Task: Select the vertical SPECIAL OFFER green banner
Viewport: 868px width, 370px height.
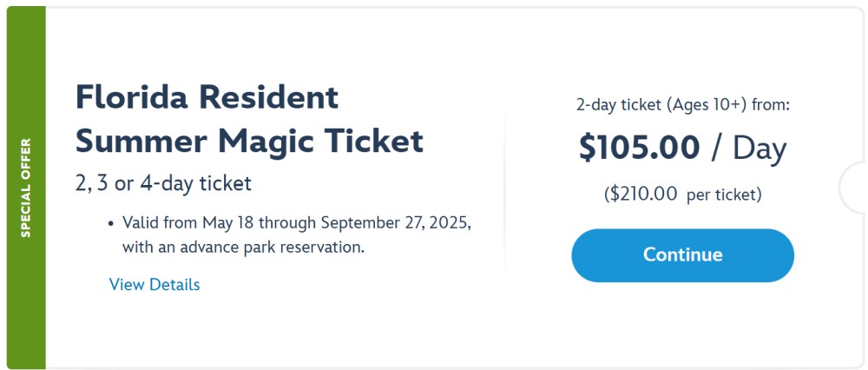Action: click(x=26, y=188)
